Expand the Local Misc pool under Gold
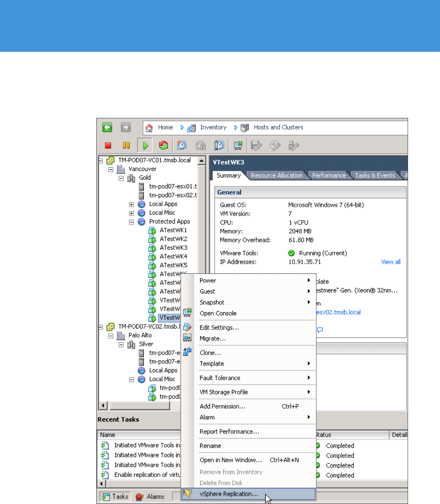This screenshot has height=504, width=440. pyautogui.click(x=132, y=213)
